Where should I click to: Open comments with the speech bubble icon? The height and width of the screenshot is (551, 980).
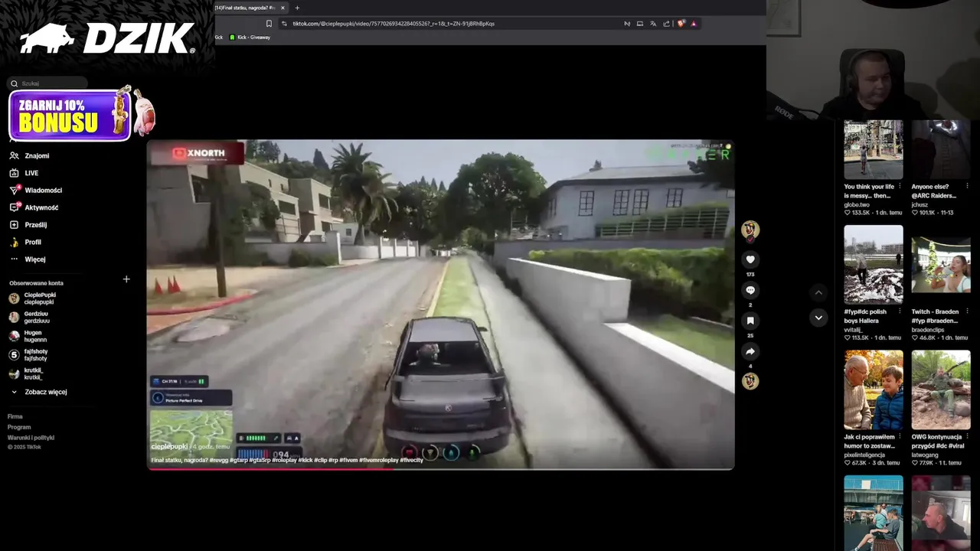[x=750, y=290]
